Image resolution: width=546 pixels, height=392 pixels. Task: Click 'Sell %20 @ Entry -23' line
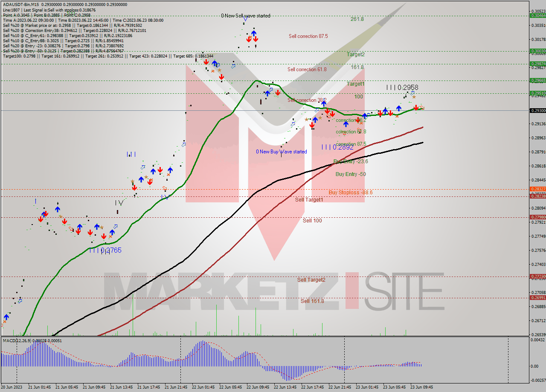point(63,46)
